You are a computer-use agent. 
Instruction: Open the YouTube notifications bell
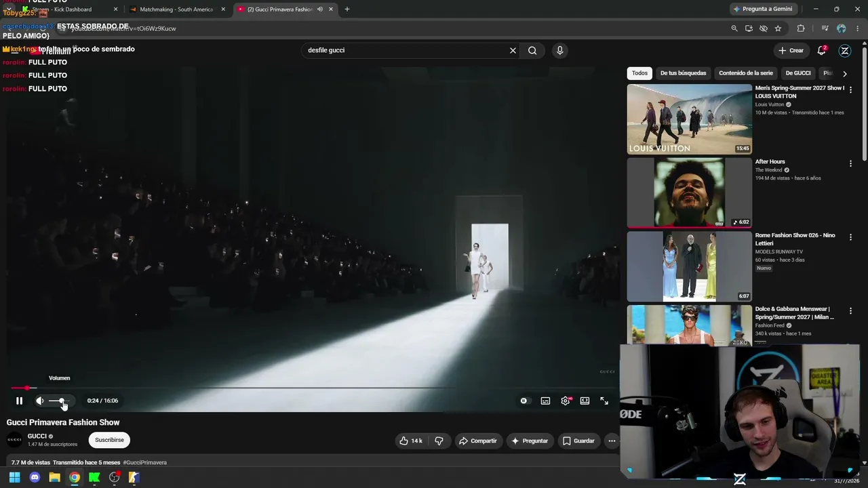(x=822, y=50)
